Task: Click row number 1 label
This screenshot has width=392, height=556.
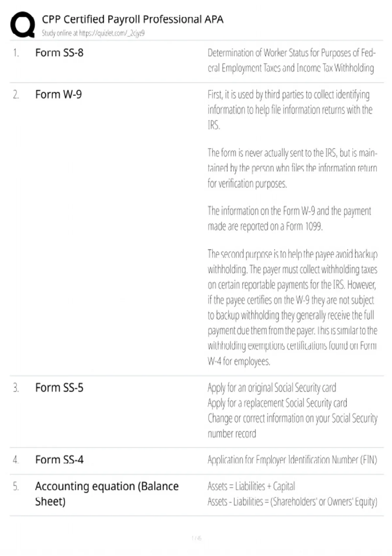Action: [x=16, y=53]
